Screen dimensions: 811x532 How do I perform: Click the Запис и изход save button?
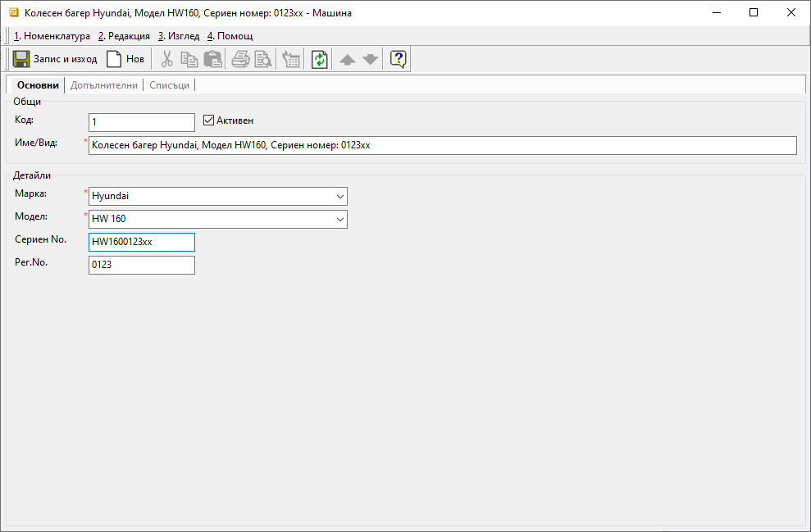[55, 59]
